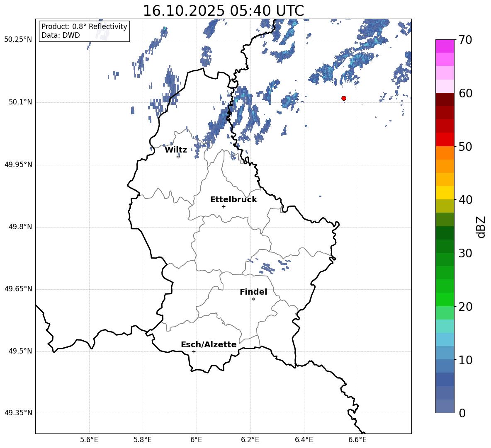
Task: Click the 50.25°N latitude label
Action: pyautogui.click(x=18, y=40)
